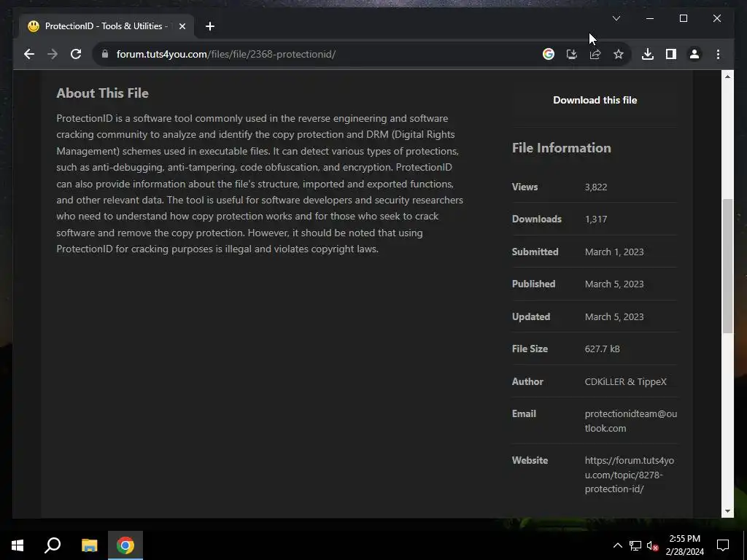Open File Explorer from the taskbar

(x=89, y=545)
